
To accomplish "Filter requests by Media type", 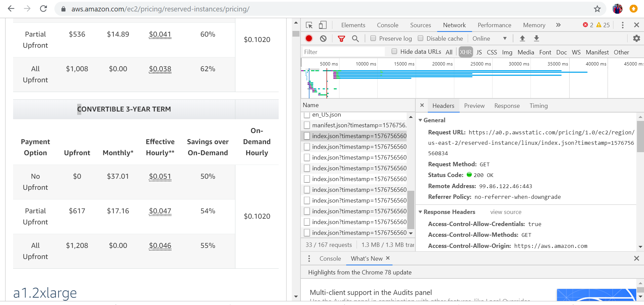I will [526, 52].
